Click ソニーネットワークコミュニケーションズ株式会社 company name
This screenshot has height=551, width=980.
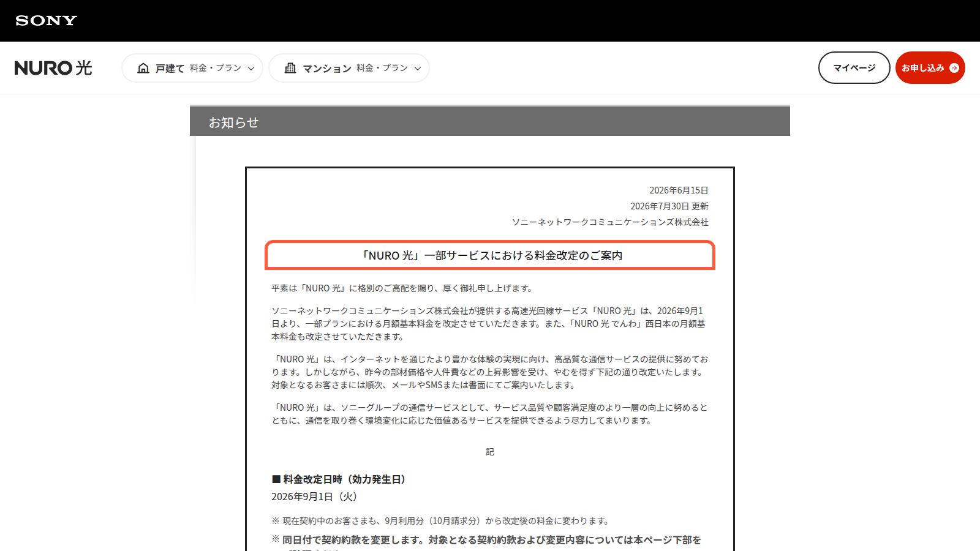coord(610,222)
